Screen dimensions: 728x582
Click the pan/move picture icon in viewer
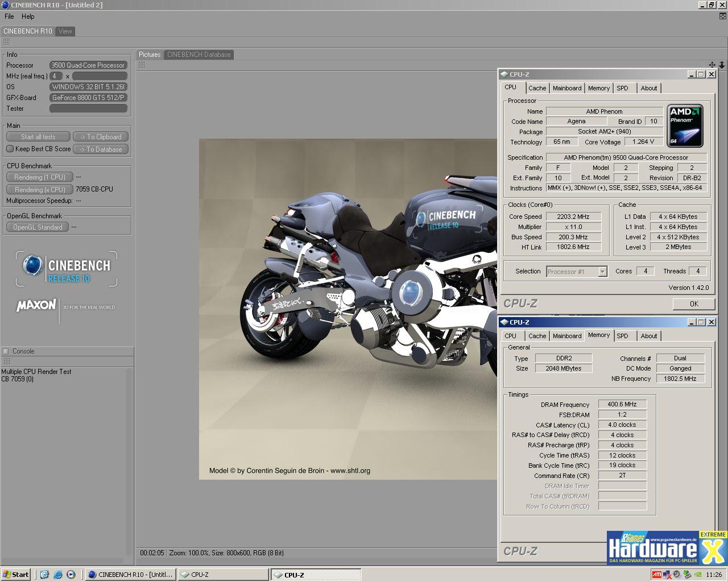[712, 65]
